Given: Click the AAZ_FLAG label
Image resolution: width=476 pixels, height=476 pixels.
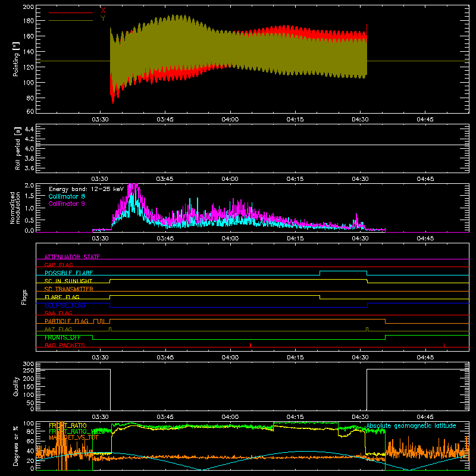Looking at the screenshot, I should coord(58,329).
